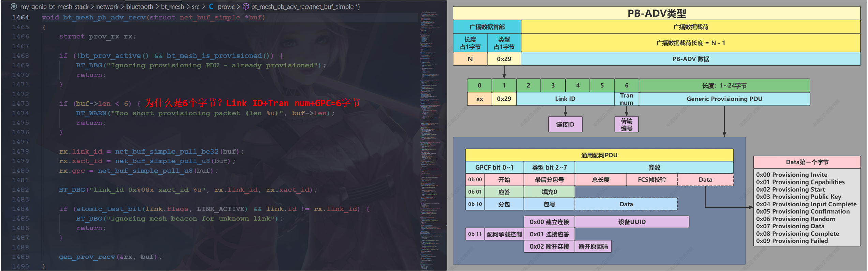
Task: Select the bt_mesh breadcrumb item
Action: coord(172,6)
